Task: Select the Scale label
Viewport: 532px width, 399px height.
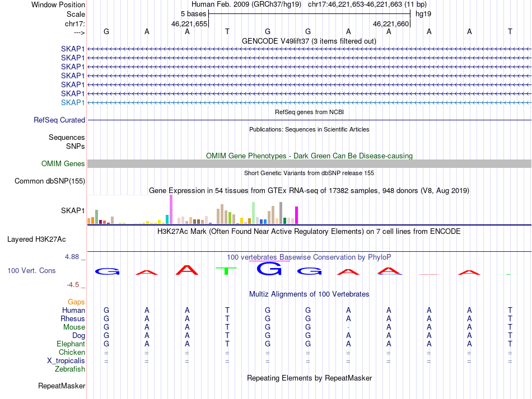Action: click(76, 14)
